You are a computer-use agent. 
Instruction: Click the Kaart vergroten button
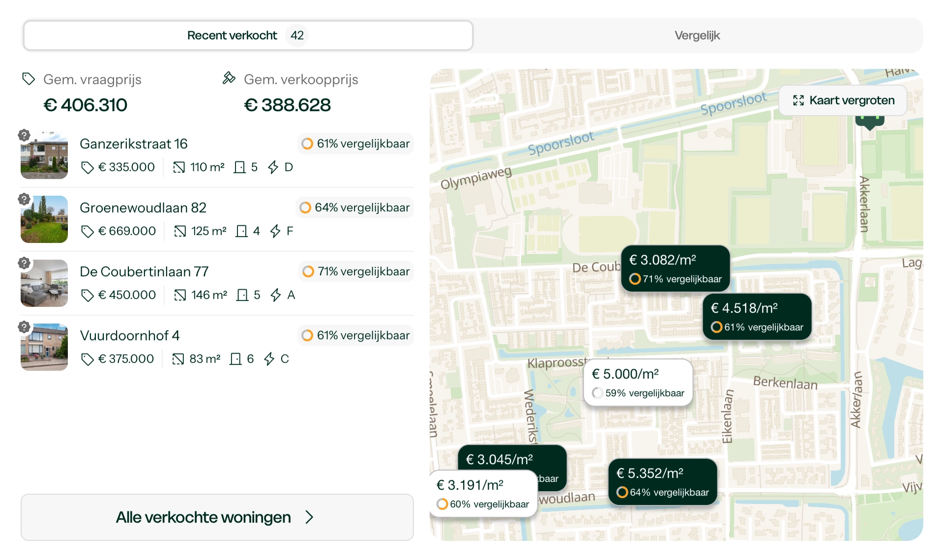[x=843, y=100]
